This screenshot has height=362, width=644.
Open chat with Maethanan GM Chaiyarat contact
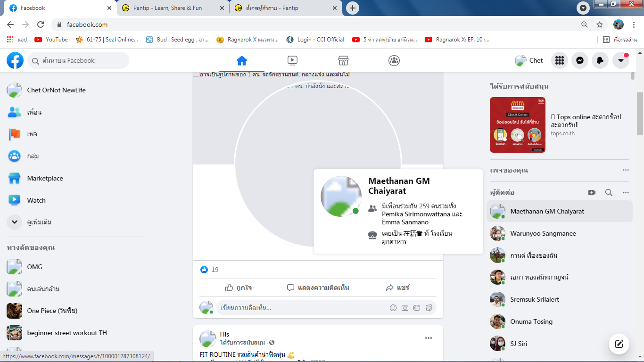560,211
